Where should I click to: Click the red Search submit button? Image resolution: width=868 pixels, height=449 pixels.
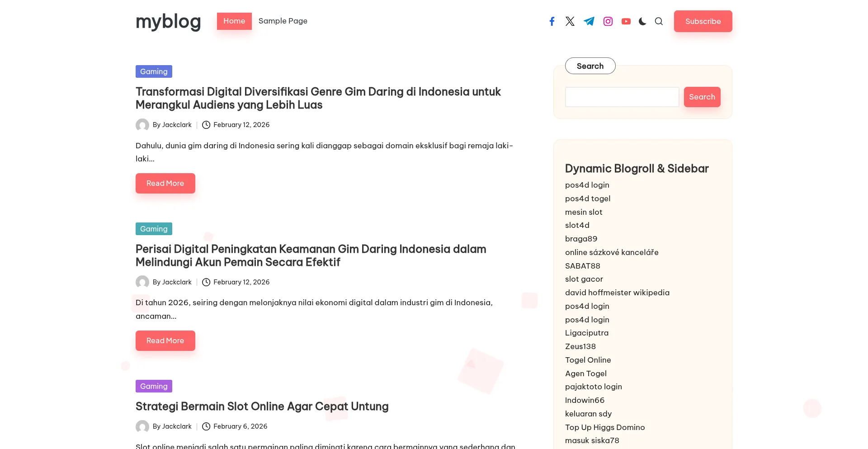click(x=702, y=97)
